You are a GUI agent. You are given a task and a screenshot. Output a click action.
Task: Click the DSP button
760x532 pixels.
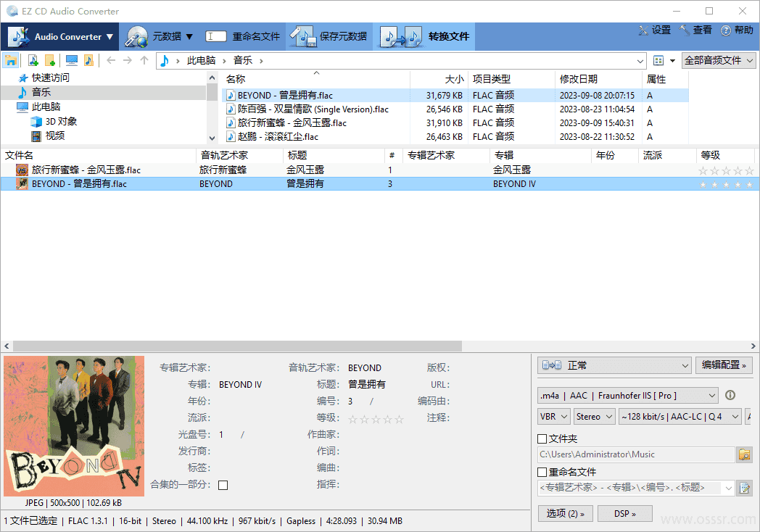[x=625, y=514]
